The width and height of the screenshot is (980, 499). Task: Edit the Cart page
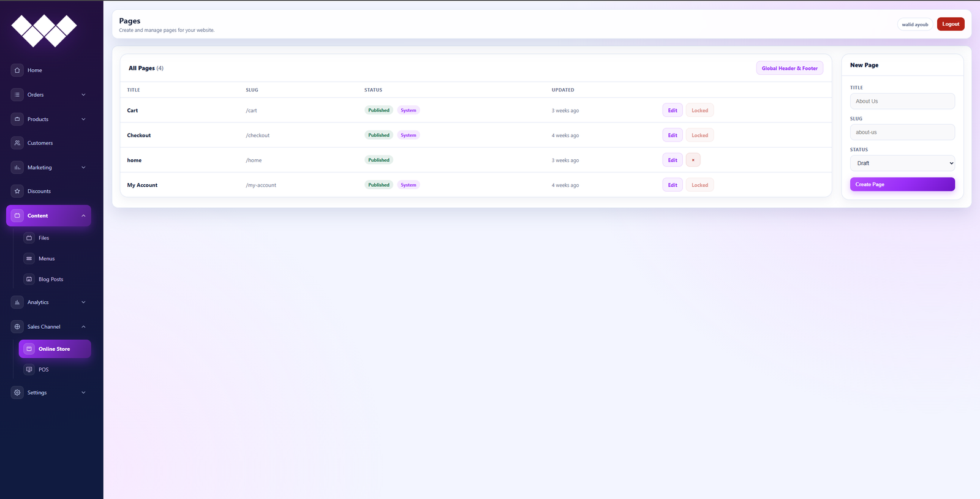(x=673, y=110)
